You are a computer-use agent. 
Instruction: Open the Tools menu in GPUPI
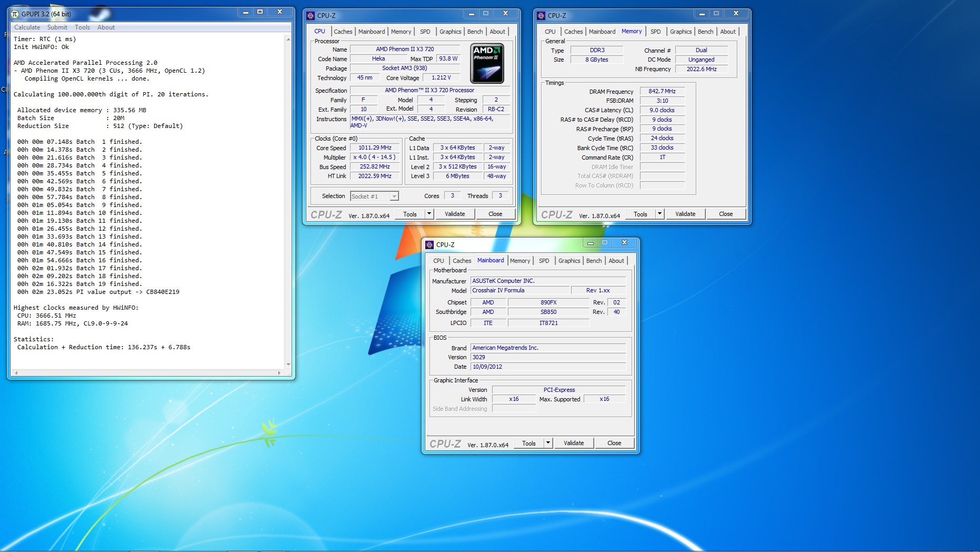tap(82, 27)
